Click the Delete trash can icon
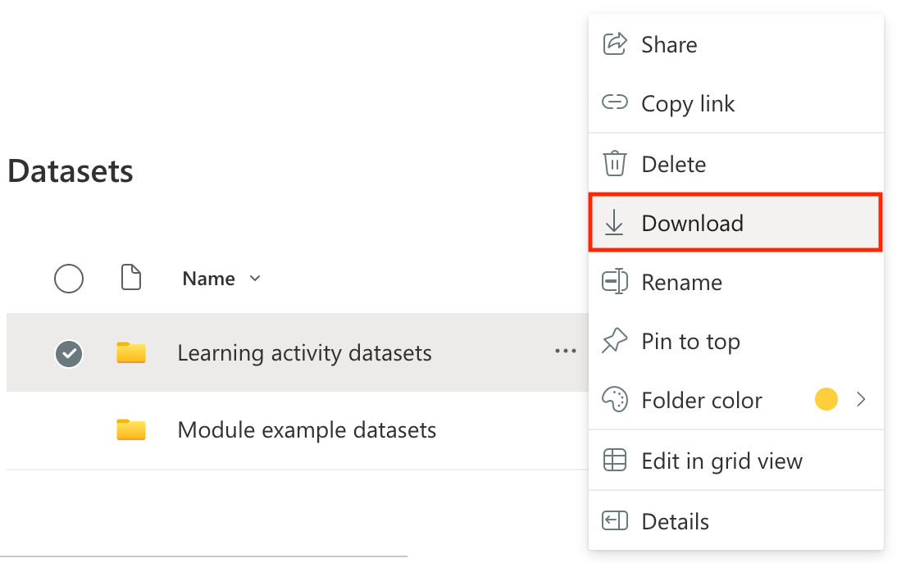This screenshot has height=563, width=924. click(615, 164)
